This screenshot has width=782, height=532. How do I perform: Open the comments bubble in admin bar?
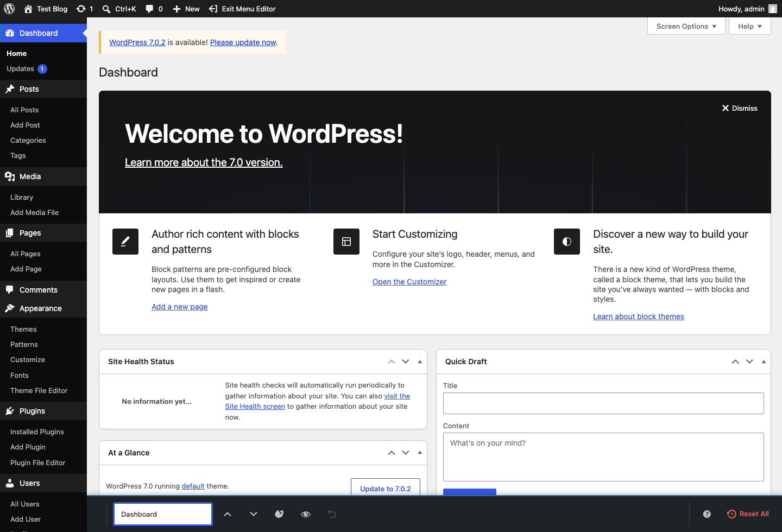tap(154, 9)
